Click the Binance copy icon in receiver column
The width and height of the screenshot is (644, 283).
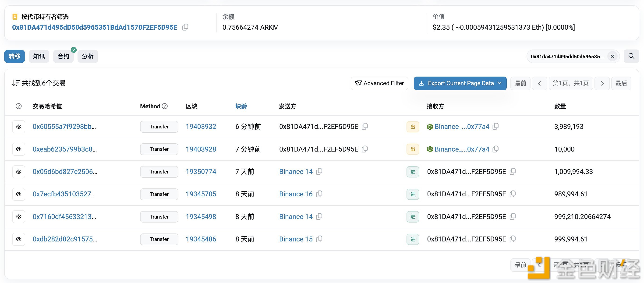tap(497, 126)
